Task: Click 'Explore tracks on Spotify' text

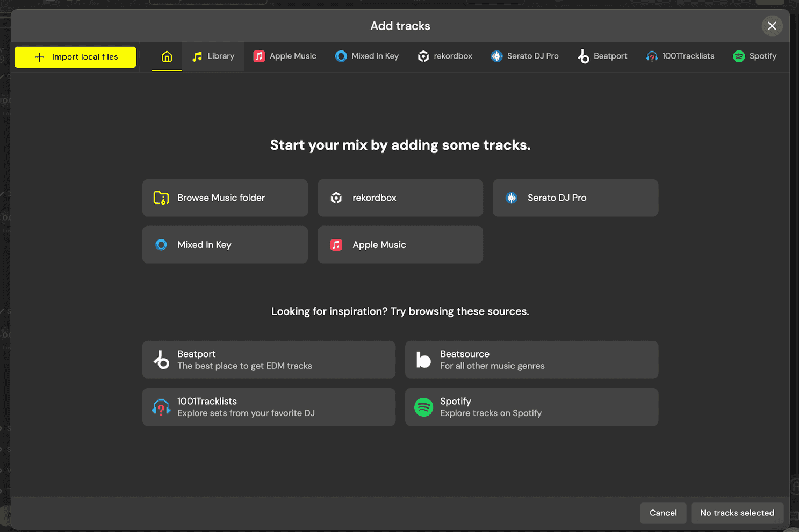Action: 491,413
